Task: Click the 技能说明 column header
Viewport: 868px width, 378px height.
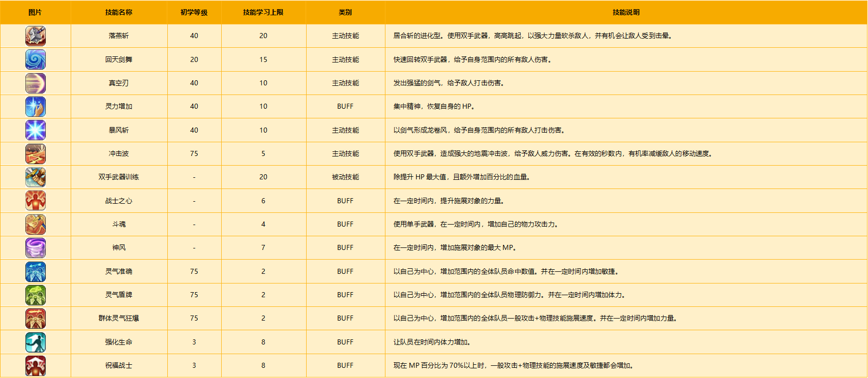Action: pyautogui.click(x=626, y=12)
